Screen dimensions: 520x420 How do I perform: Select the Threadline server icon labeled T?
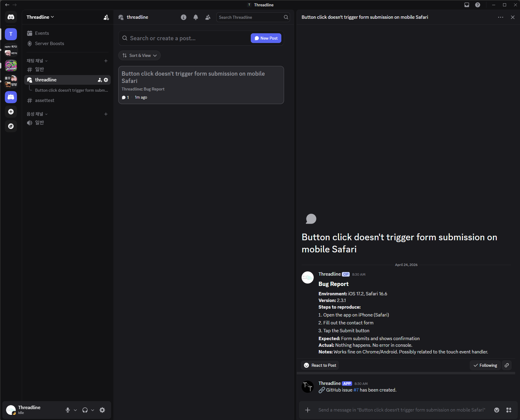pos(11,34)
